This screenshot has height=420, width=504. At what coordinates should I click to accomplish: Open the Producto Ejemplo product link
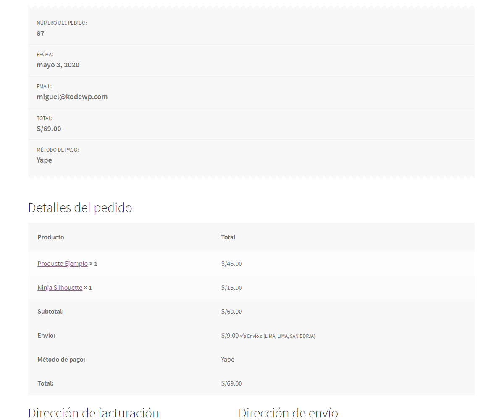click(62, 263)
